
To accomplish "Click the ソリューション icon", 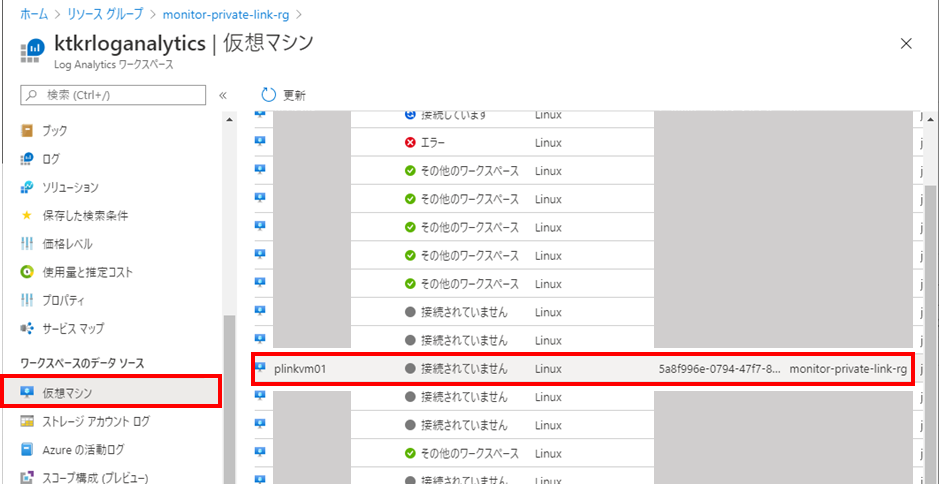I will 27,187.
